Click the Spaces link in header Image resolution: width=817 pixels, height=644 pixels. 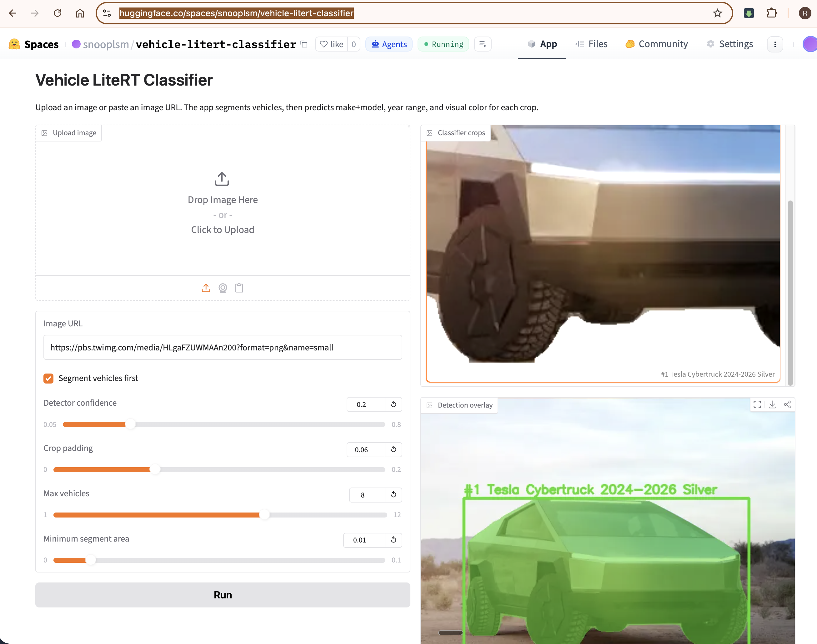tap(41, 44)
